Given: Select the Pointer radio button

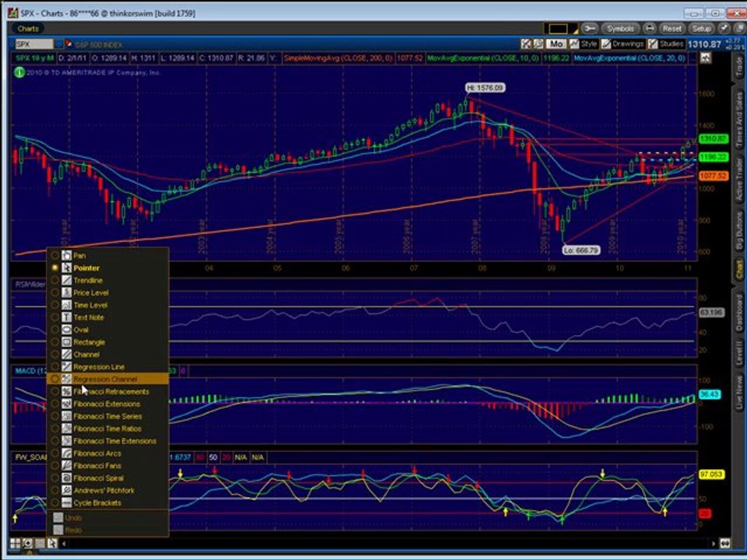Looking at the screenshot, I should [54, 268].
